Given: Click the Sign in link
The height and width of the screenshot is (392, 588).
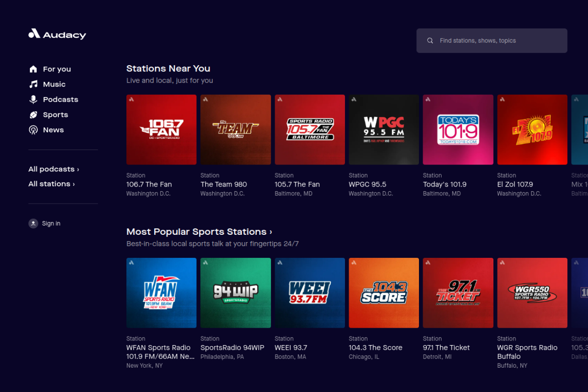Looking at the screenshot, I should point(51,223).
